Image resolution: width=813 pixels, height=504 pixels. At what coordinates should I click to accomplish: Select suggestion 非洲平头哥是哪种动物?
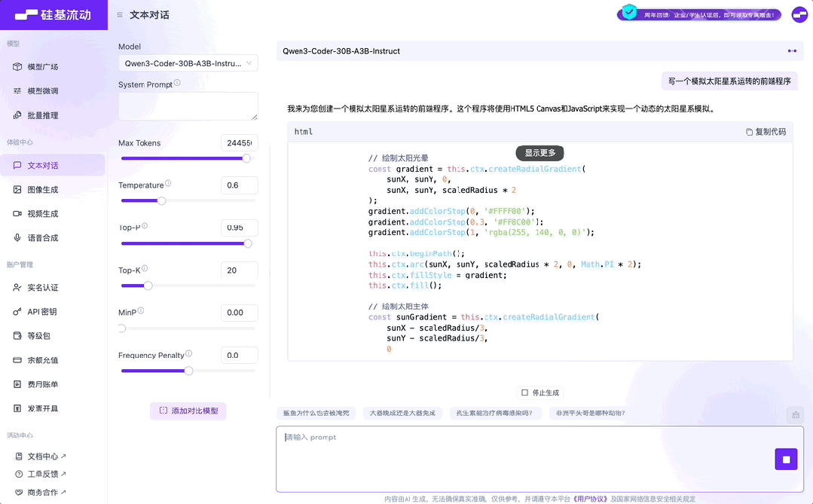point(591,414)
